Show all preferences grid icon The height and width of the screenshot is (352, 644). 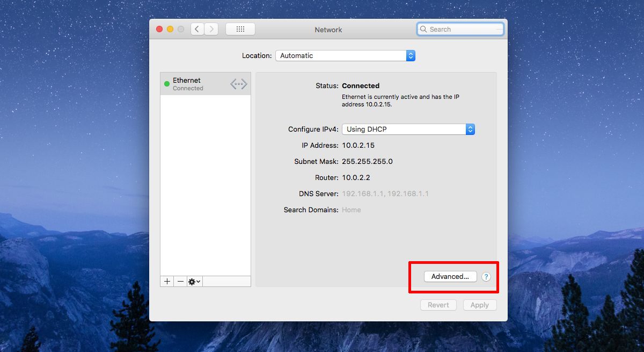(x=240, y=29)
